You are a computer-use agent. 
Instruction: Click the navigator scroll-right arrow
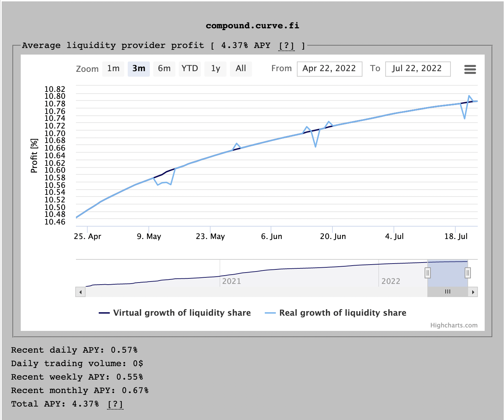pyautogui.click(x=473, y=292)
